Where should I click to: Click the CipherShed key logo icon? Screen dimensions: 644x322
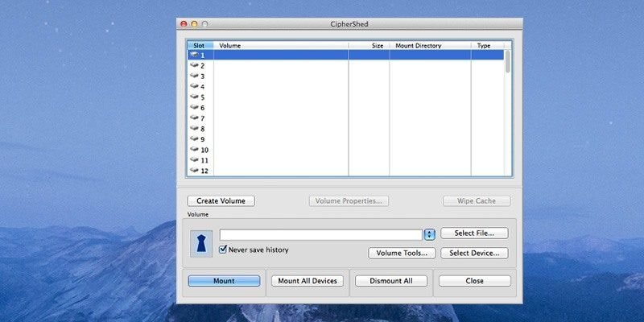click(x=201, y=244)
